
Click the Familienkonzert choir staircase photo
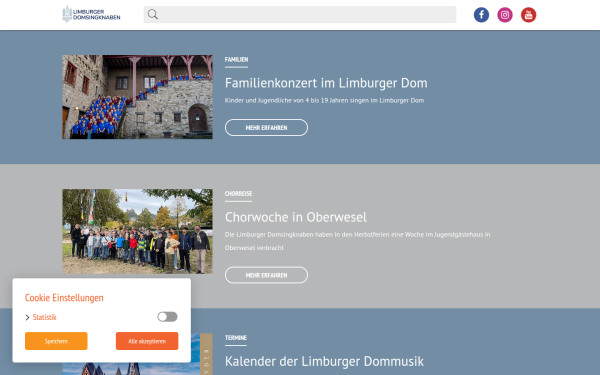137,97
